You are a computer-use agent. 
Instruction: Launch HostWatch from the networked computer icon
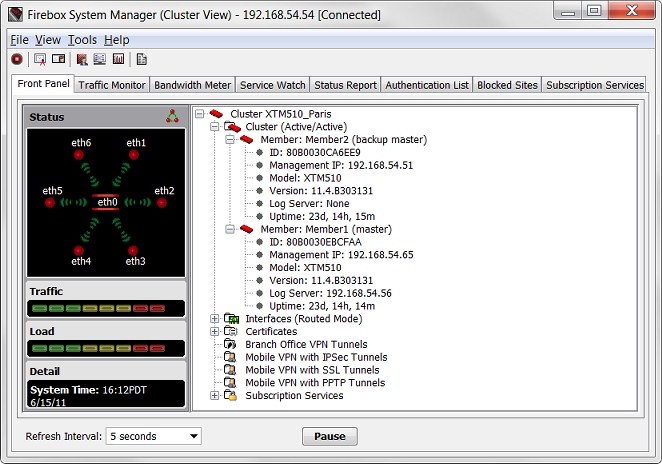(100, 59)
